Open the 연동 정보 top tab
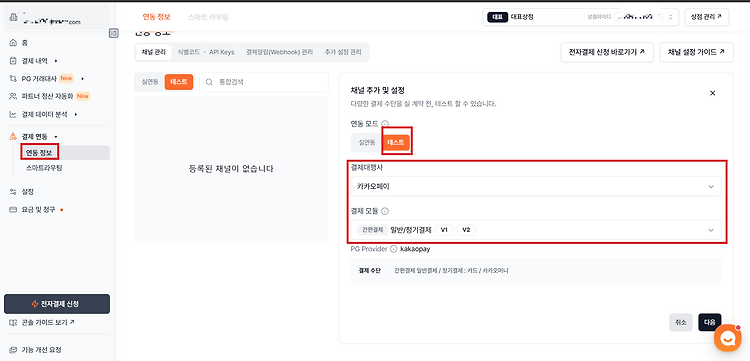 [156, 17]
